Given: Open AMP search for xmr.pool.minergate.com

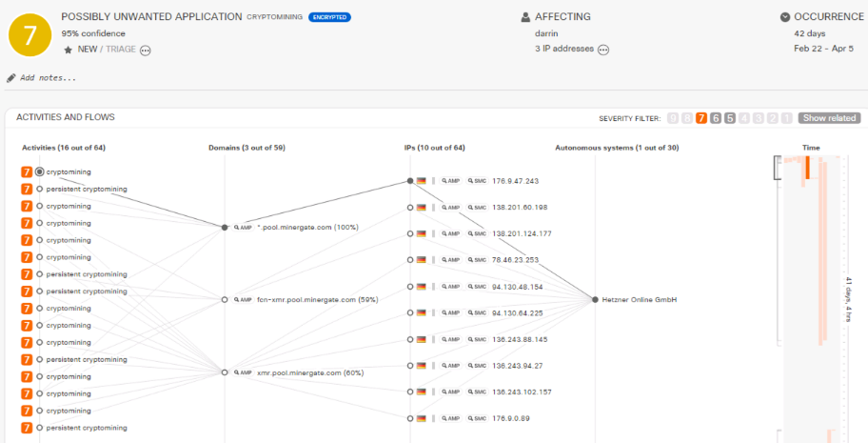Looking at the screenshot, I should click(x=242, y=373).
